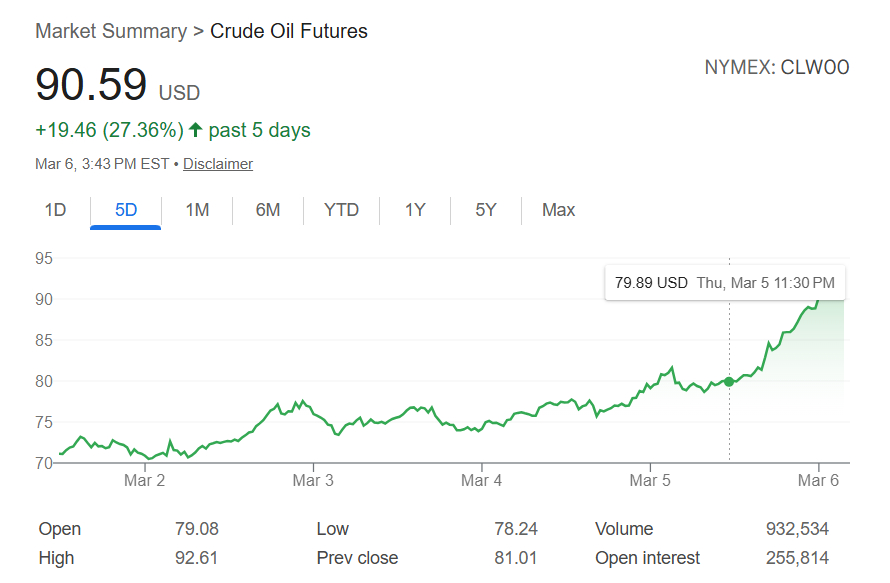
Task: Switch to the 1D time range tab
Action: (55, 210)
